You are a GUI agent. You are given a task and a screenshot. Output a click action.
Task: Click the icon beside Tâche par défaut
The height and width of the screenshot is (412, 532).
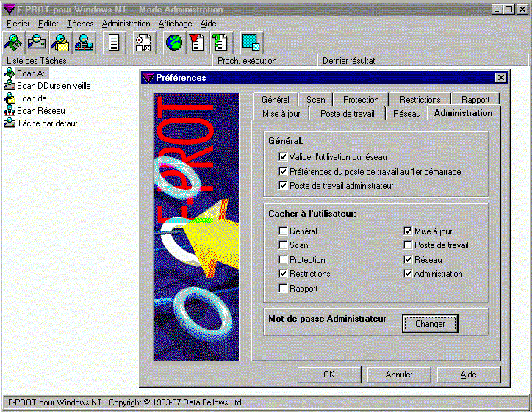point(10,123)
